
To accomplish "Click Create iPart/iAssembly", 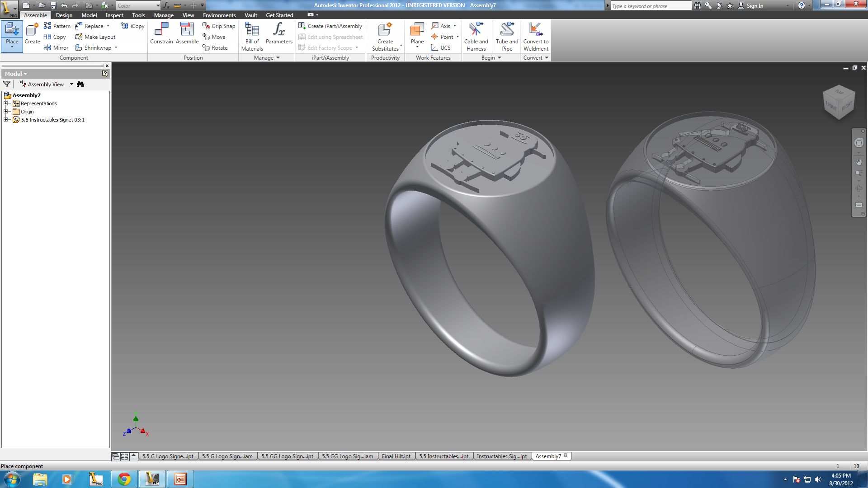I will click(x=330, y=26).
